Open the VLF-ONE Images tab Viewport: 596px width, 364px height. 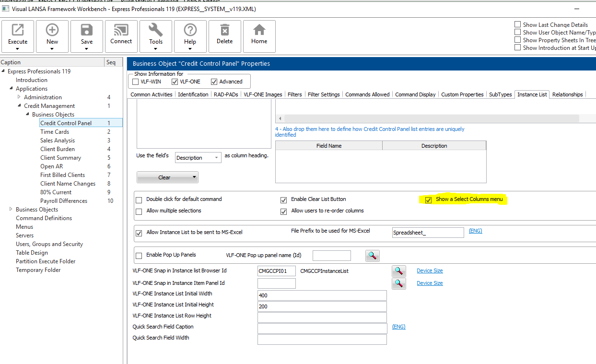[x=263, y=94]
